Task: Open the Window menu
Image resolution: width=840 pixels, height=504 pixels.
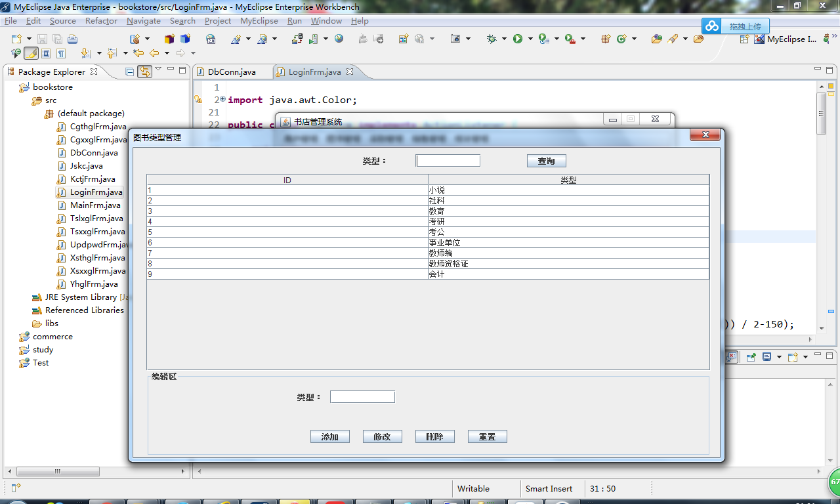Action: click(326, 20)
